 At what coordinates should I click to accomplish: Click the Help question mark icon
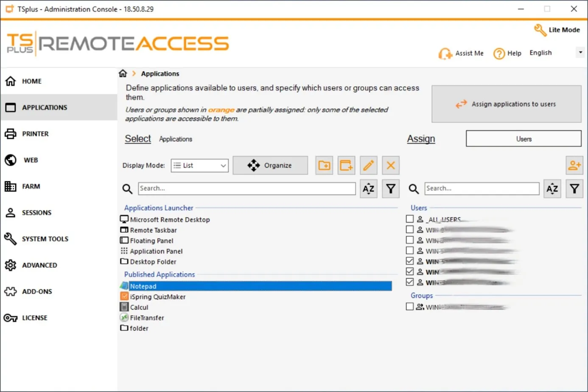pos(499,54)
